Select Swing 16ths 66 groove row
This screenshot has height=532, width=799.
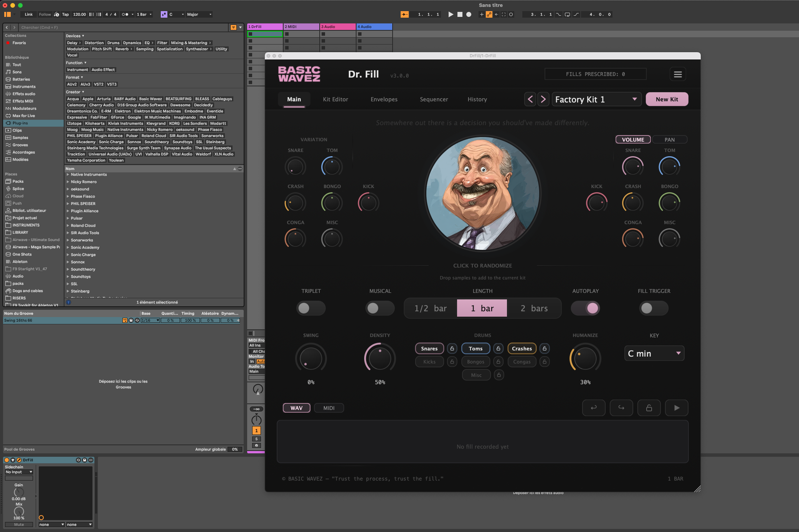pos(122,321)
